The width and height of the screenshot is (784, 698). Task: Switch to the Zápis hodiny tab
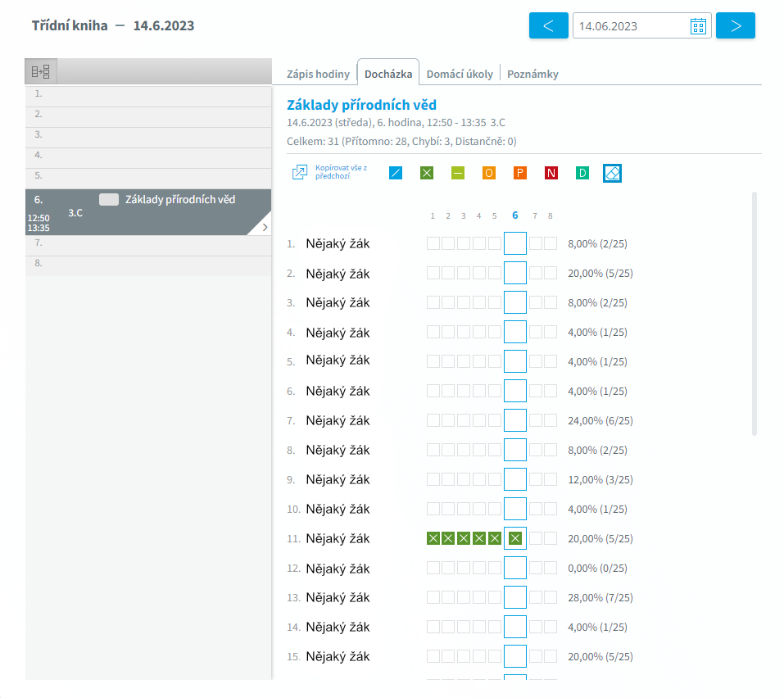tap(318, 74)
